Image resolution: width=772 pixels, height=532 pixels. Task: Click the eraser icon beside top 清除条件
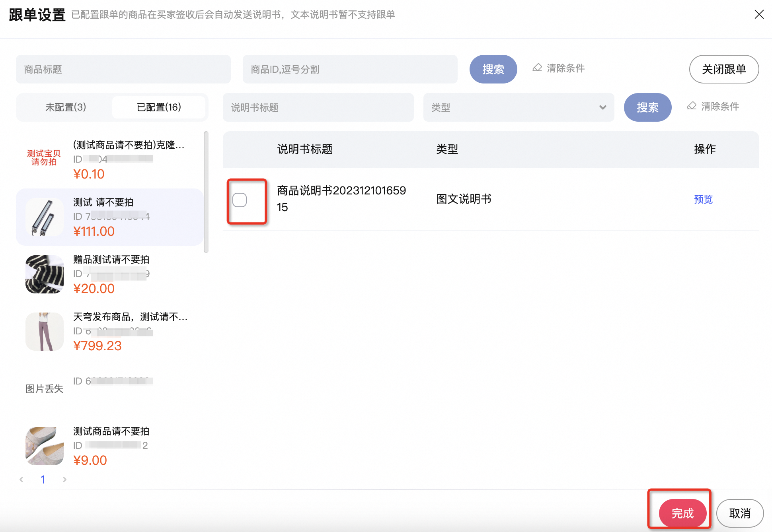537,68
